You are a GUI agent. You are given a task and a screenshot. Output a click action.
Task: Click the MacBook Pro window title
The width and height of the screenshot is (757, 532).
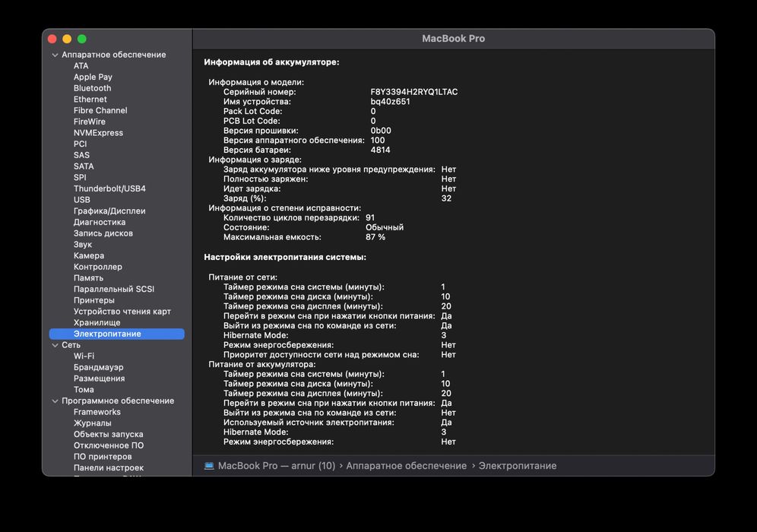[453, 39]
